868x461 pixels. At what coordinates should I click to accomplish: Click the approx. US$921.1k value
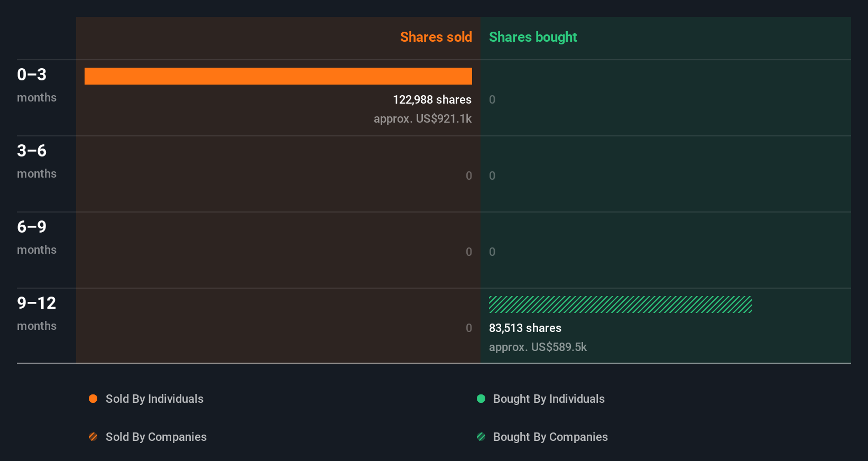(x=422, y=118)
